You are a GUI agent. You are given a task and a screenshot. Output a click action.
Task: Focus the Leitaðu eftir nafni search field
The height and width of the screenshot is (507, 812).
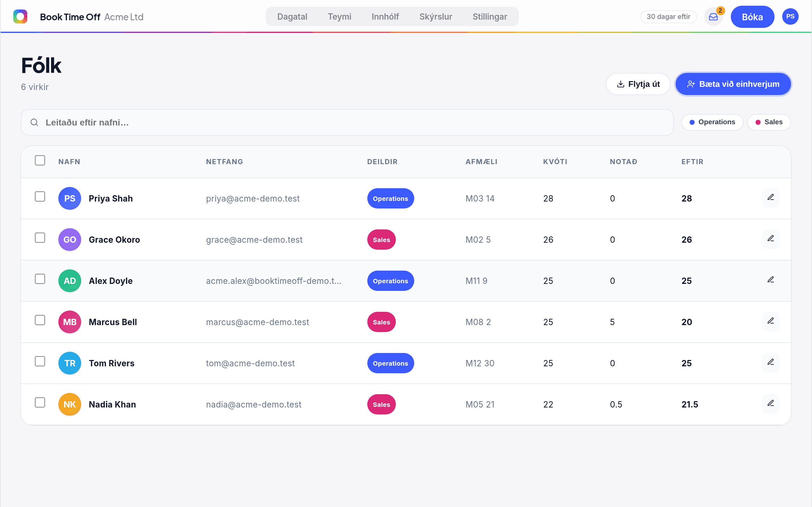coord(347,122)
